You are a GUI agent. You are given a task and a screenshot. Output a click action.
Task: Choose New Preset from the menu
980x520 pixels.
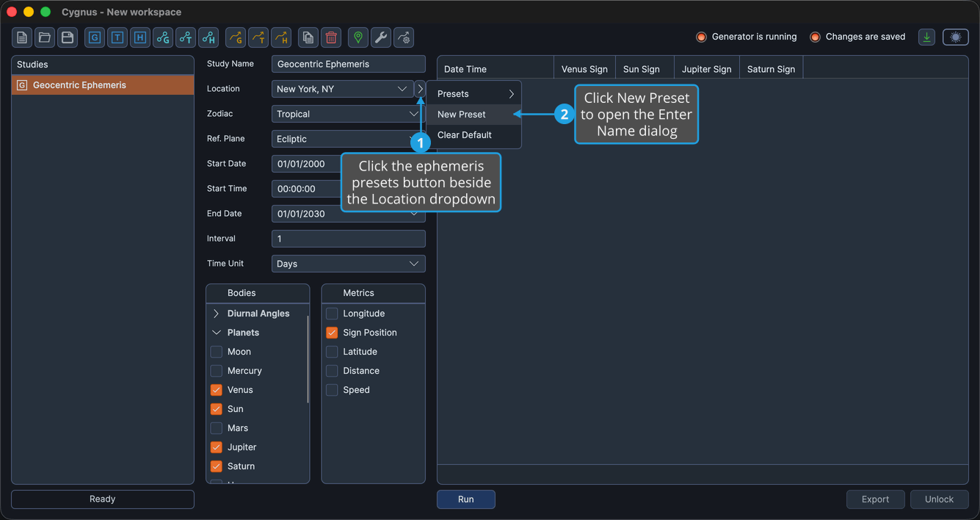474,115
